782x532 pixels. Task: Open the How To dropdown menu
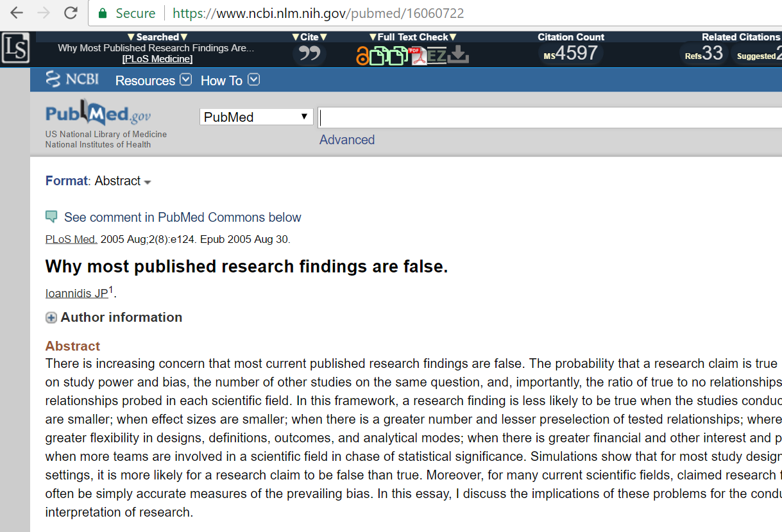pos(230,80)
